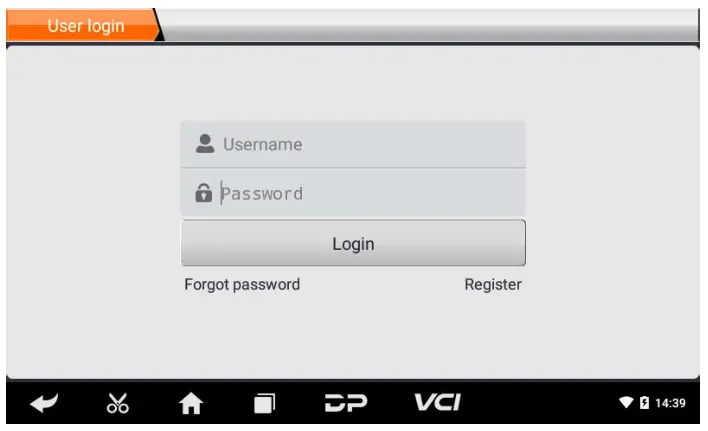Tap the Wi-Fi status icon
Screen dimensions: 708x431
(626, 402)
